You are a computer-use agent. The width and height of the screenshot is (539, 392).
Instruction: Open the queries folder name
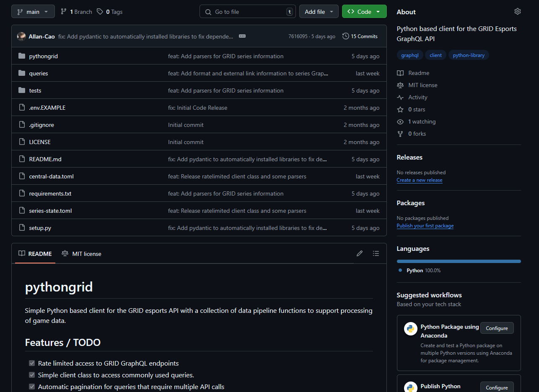pos(39,73)
